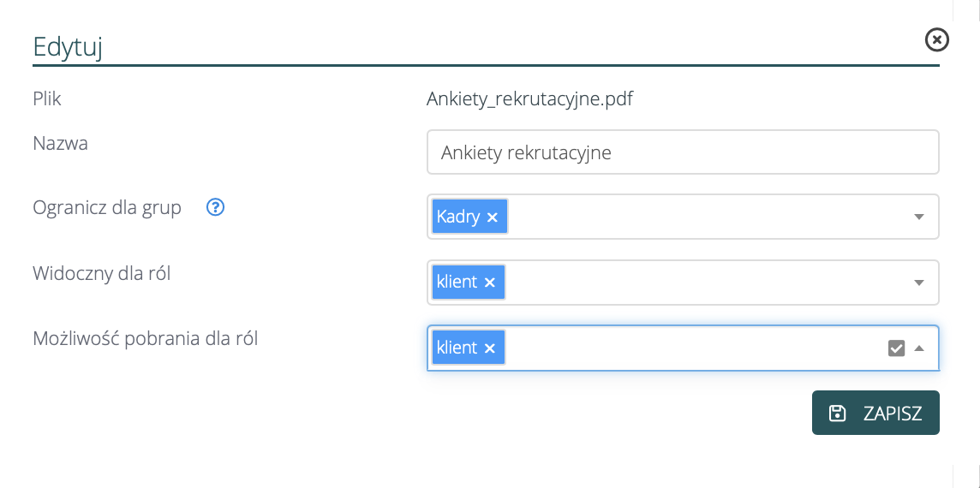Click the floppy disk save icon
The width and height of the screenshot is (980, 488).
pyautogui.click(x=837, y=414)
